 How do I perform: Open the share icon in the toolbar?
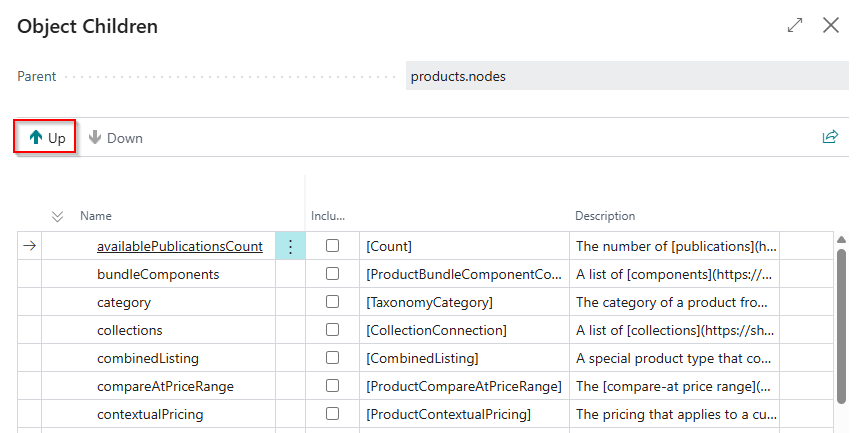tap(830, 136)
